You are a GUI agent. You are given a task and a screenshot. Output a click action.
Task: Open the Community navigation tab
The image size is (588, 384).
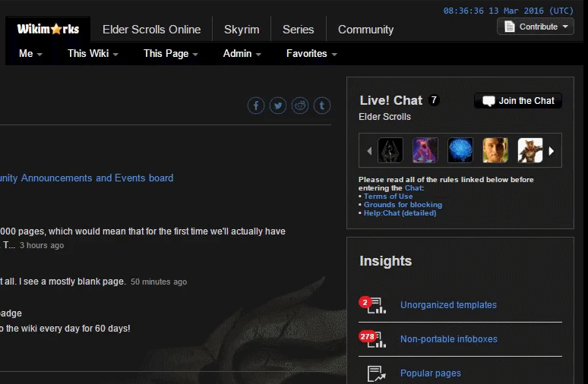click(365, 30)
